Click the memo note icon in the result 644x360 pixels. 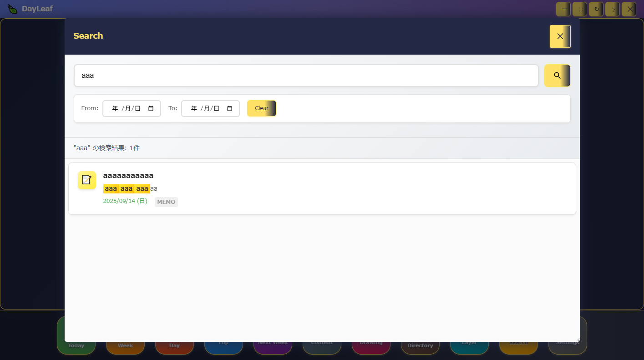(x=86, y=180)
